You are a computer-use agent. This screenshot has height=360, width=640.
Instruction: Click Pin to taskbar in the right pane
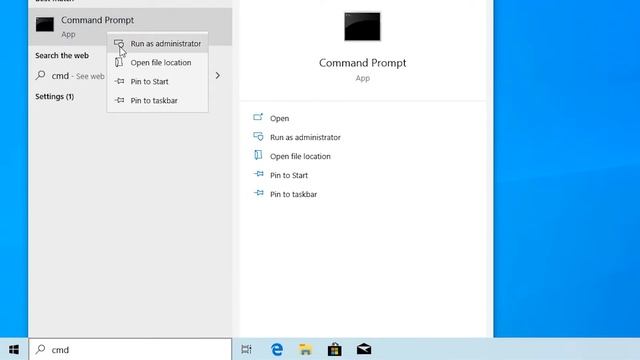tap(293, 194)
